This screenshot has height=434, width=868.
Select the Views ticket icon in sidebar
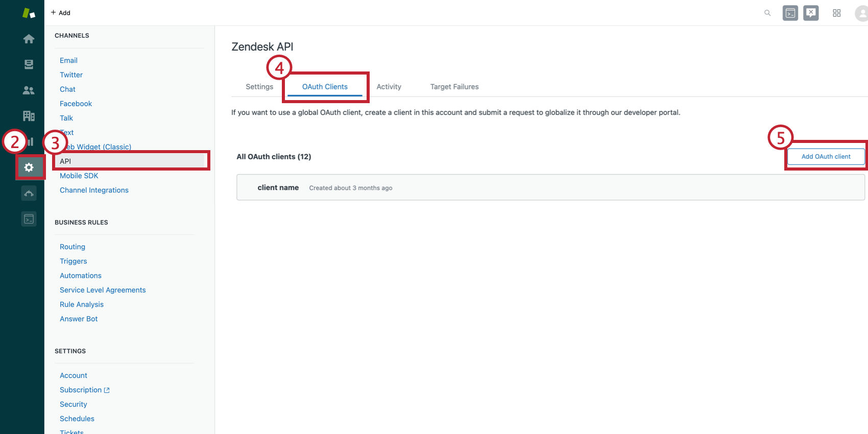(29, 64)
